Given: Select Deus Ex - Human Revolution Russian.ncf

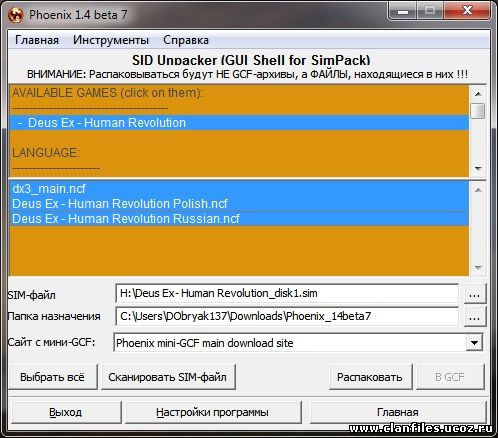Looking at the screenshot, I should (x=239, y=219).
